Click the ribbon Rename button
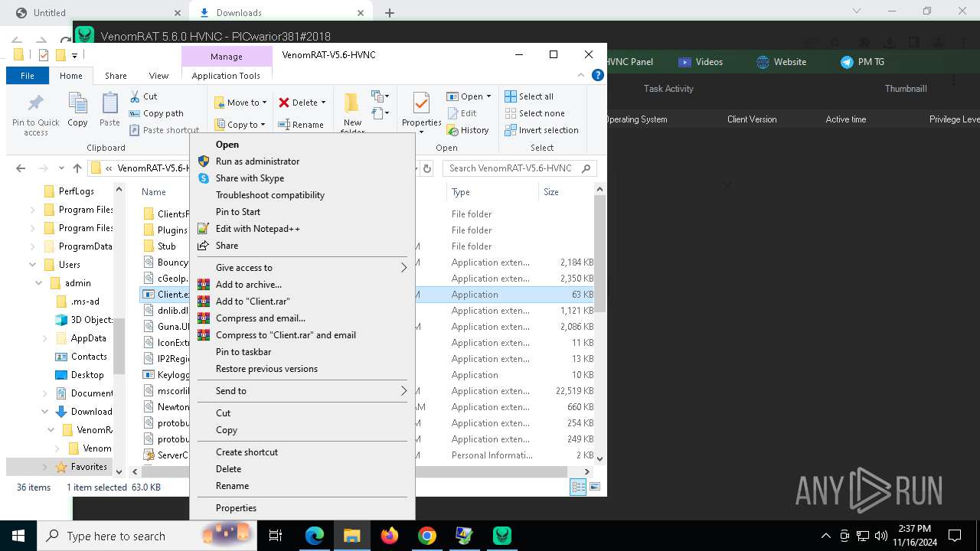This screenshot has height=551, width=980. (x=300, y=125)
